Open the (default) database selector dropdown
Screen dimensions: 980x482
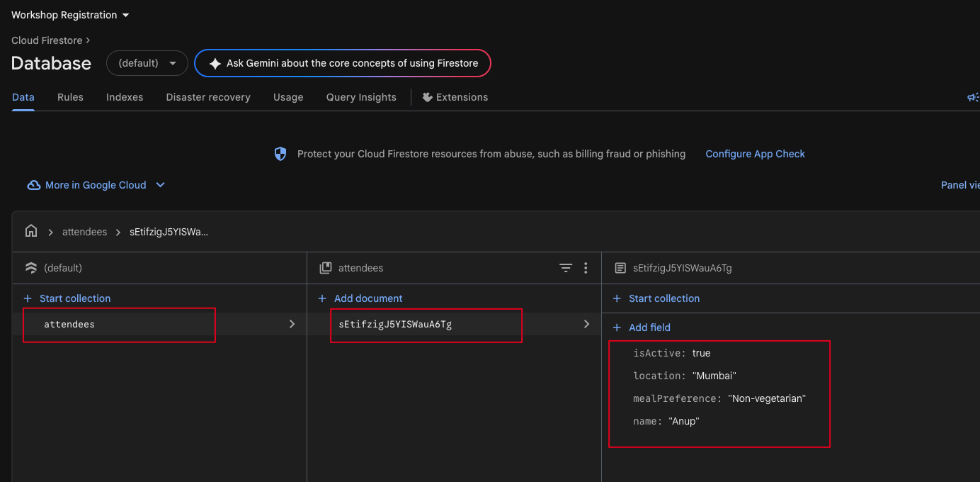tap(147, 63)
